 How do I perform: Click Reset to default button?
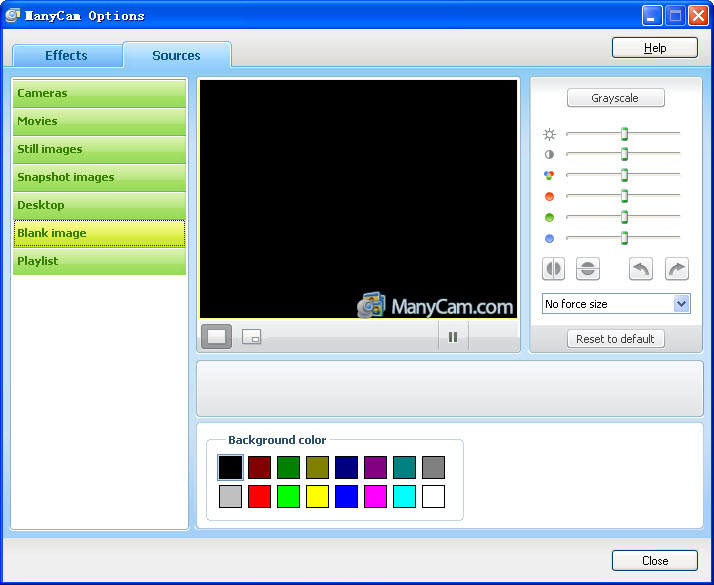click(x=616, y=339)
